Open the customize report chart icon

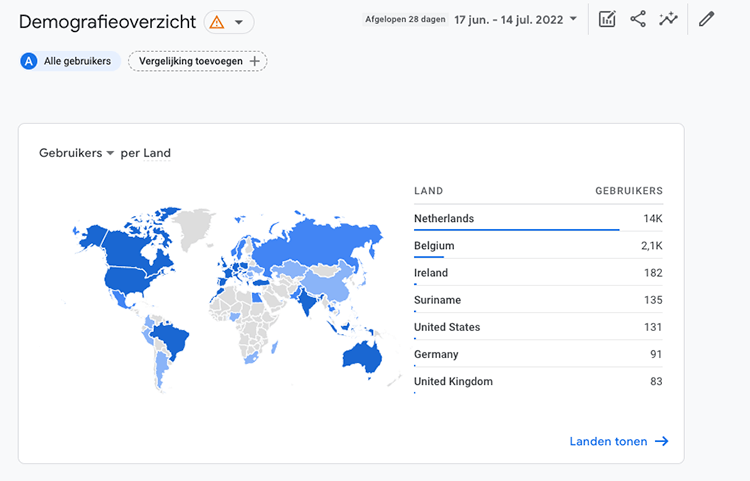click(607, 19)
